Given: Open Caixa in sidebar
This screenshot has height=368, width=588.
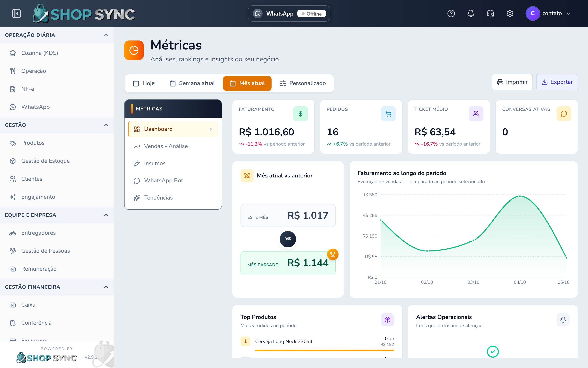Looking at the screenshot, I should click(57, 305).
